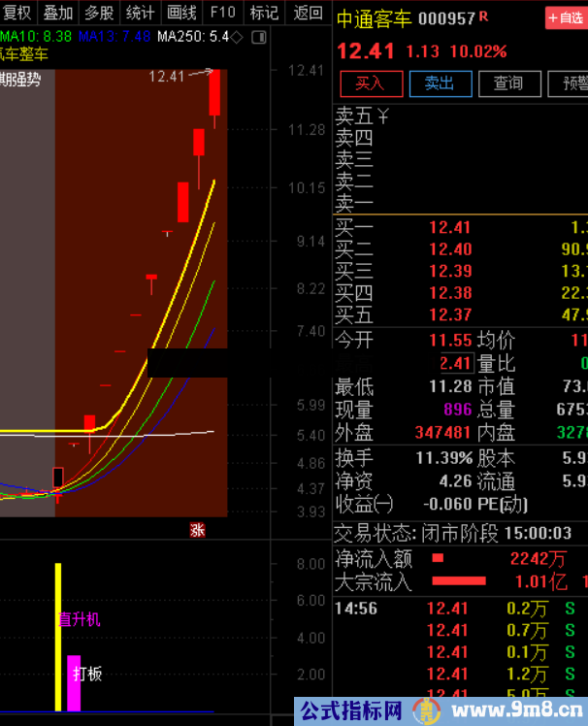Open F10 company info
Screen dimensions: 588x726
[223, 13]
